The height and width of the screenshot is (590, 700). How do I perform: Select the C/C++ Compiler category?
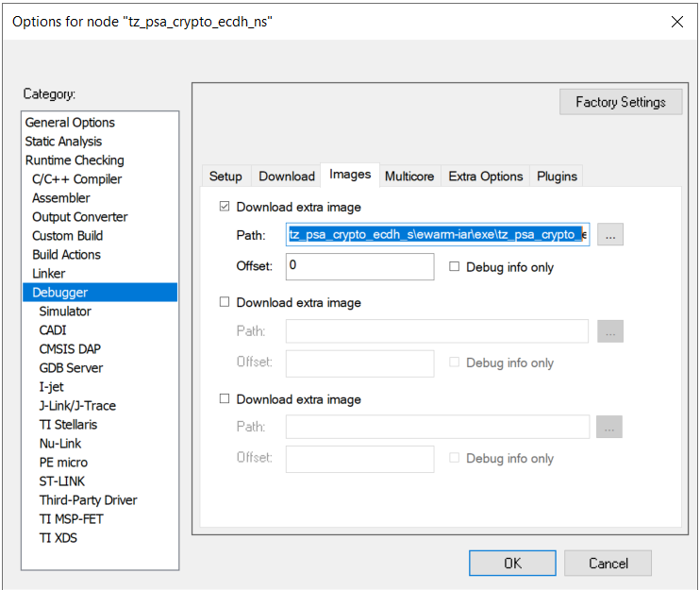tap(76, 179)
